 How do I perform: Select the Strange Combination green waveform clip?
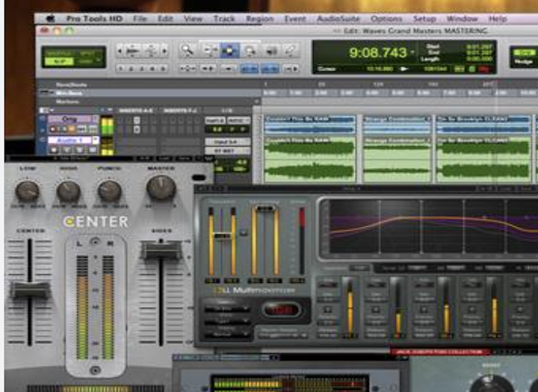[397, 160]
